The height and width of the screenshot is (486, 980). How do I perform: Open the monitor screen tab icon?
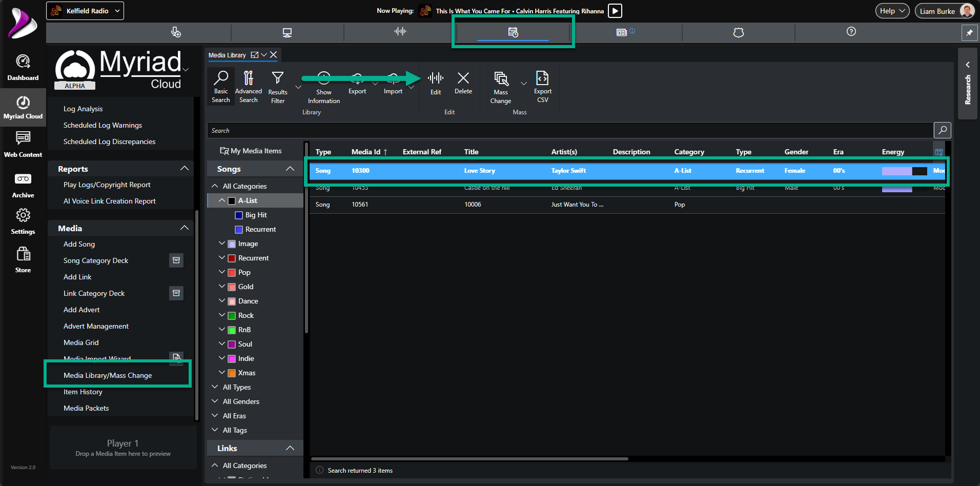click(x=287, y=32)
